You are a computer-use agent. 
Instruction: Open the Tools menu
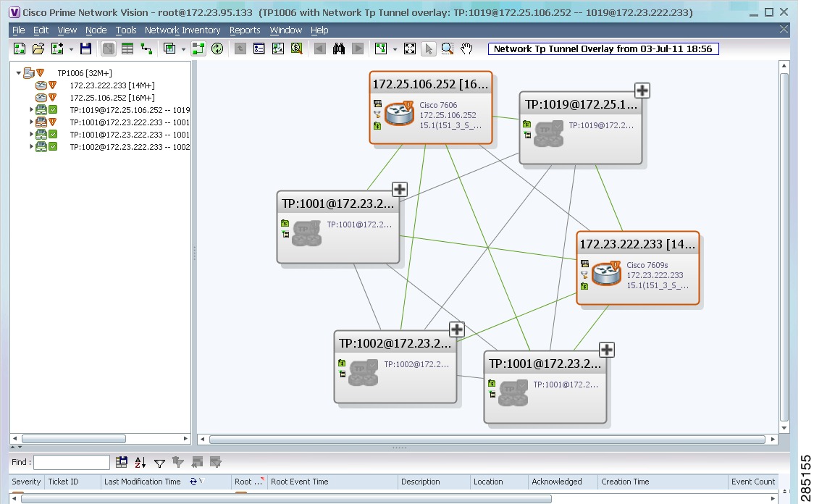pos(125,30)
